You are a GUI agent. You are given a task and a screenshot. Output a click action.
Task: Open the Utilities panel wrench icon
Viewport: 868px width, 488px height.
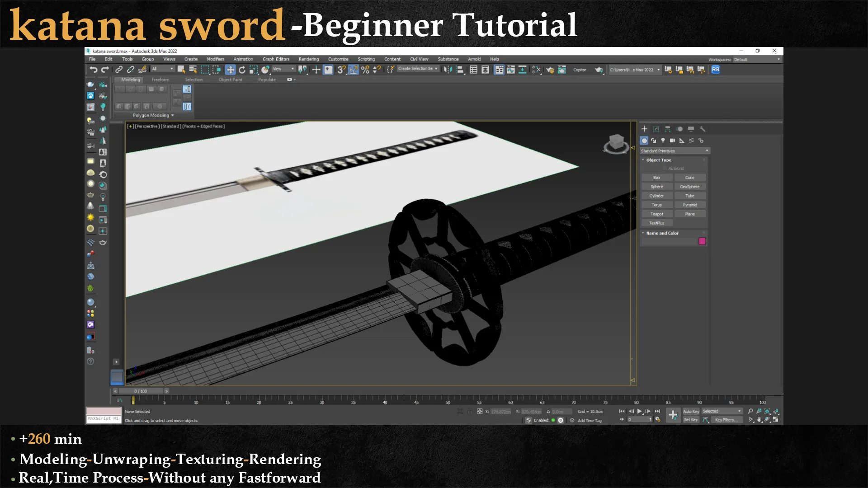click(703, 129)
